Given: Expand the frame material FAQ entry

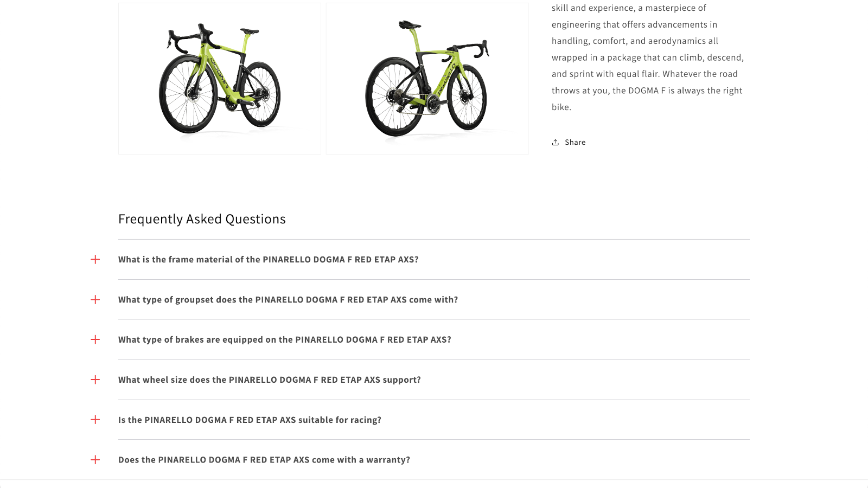Looking at the screenshot, I should click(269, 259).
